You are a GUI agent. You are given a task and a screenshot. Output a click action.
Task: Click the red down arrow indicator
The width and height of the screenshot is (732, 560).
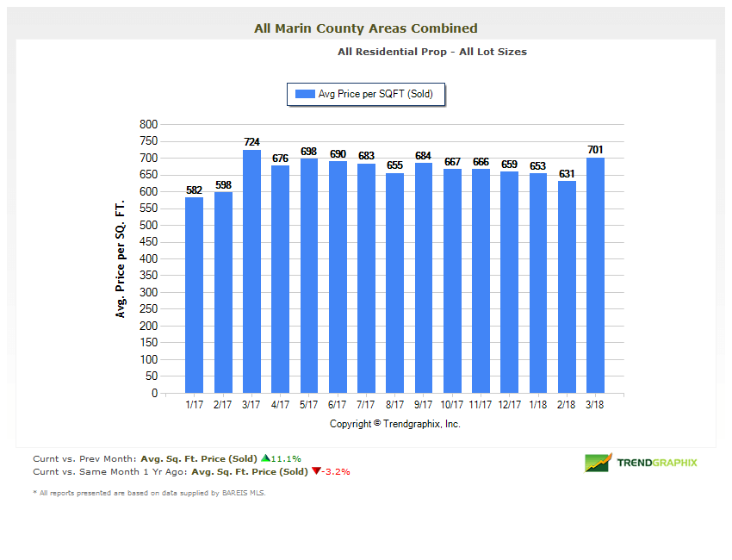pos(316,471)
